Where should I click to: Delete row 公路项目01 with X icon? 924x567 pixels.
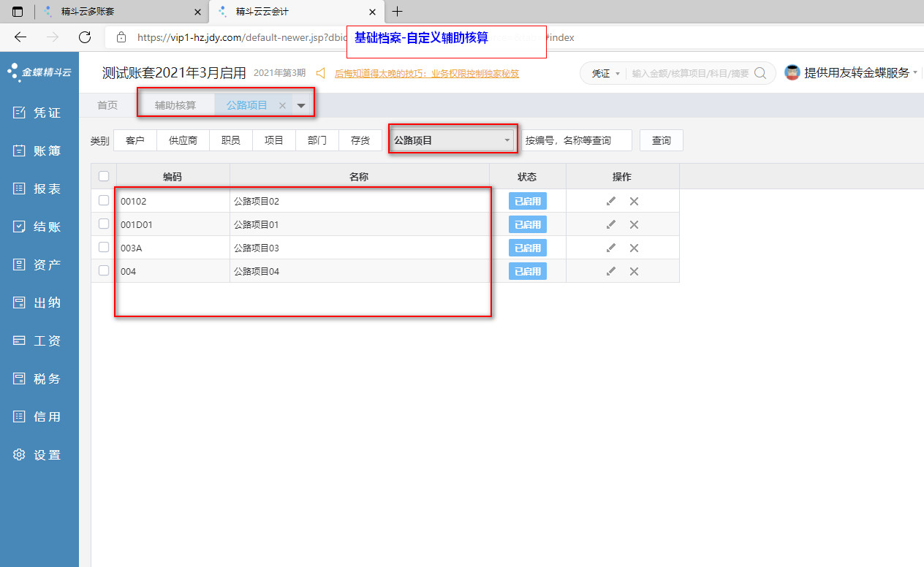click(634, 224)
